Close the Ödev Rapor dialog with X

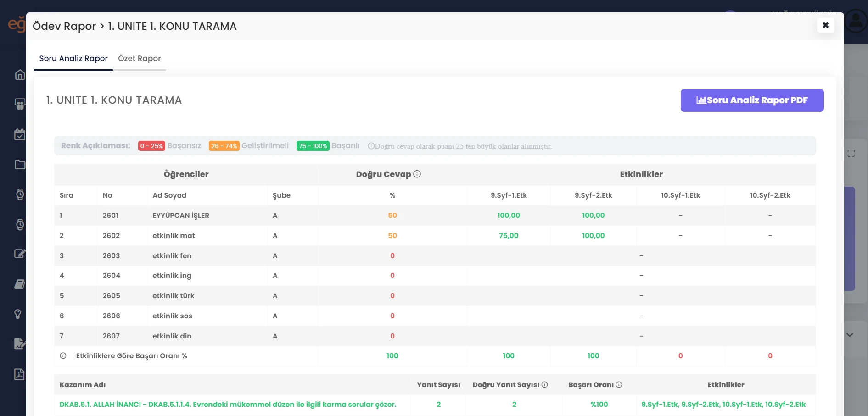point(825,25)
